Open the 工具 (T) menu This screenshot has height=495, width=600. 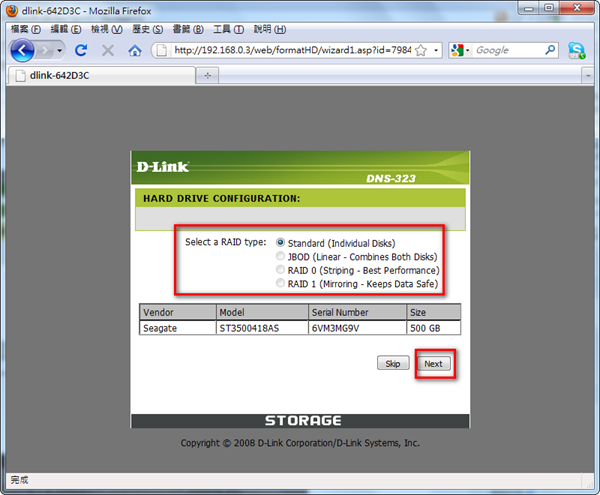pos(228,29)
